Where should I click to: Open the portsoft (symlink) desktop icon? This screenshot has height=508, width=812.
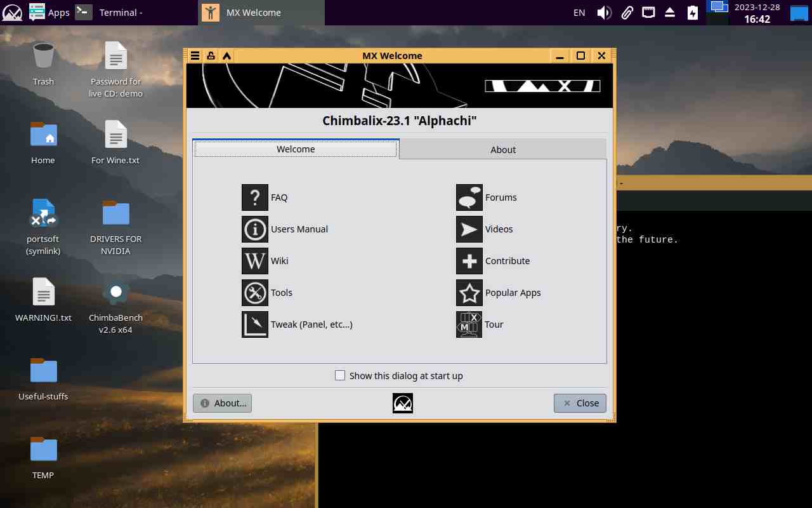(x=43, y=213)
